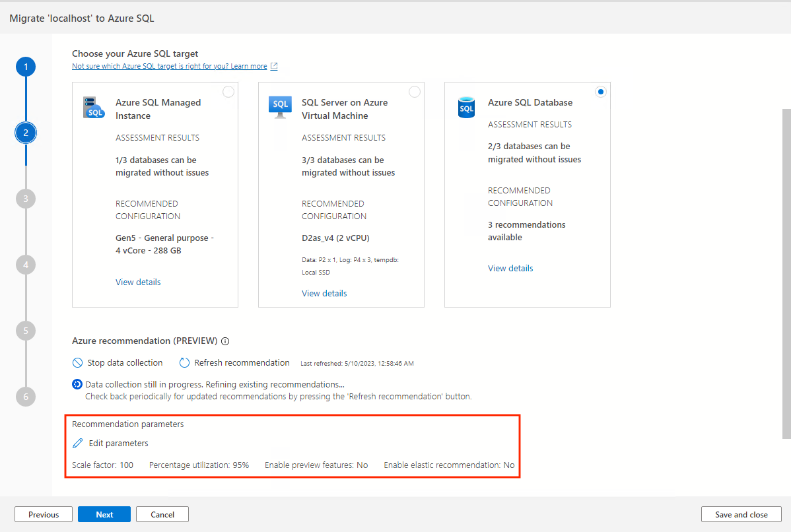Click the info icon beside Azure recommendation
Image resolution: width=791 pixels, height=532 pixels.
tap(225, 341)
